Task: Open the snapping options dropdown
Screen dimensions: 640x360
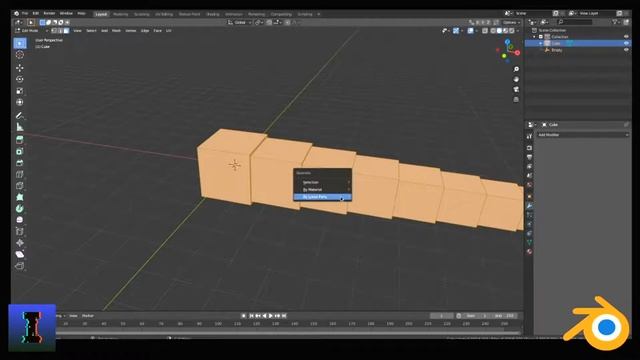Action: coord(278,22)
